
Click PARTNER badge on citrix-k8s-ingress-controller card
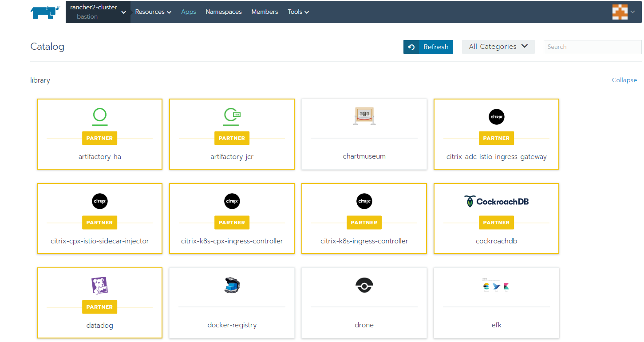coord(364,223)
